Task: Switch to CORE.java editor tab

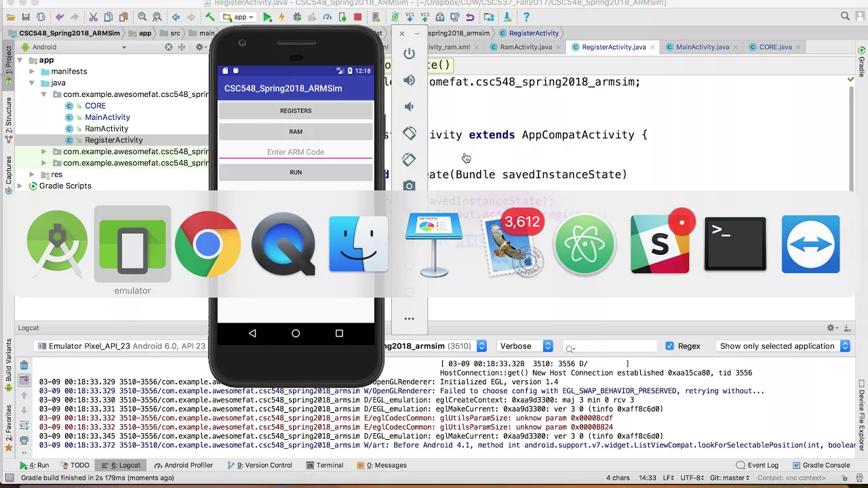Action: click(775, 47)
